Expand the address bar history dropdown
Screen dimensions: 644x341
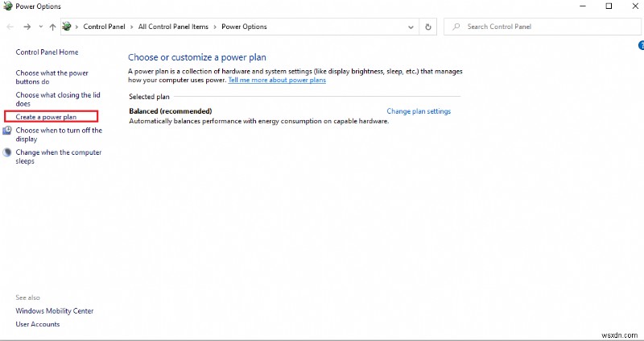tap(411, 27)
